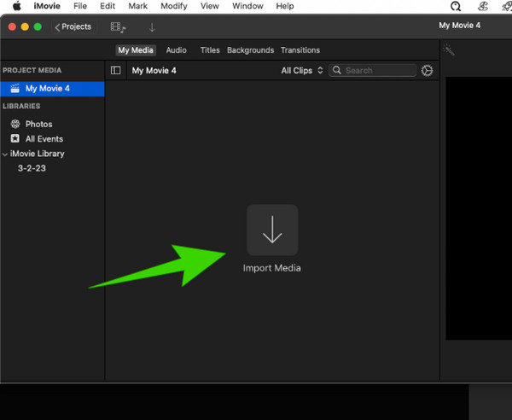This screenshot has height=420, width=512.
Task: Open the Modify menu
Action: (174, 6)
